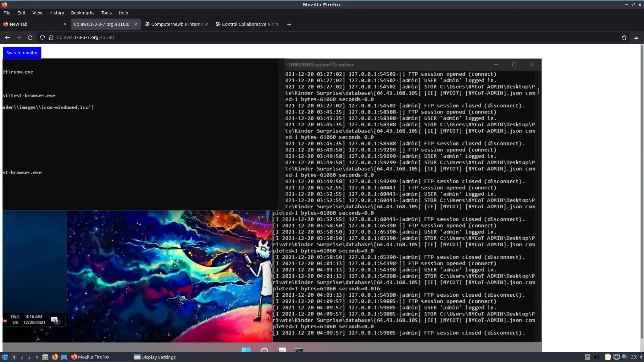Open Firefox hamburger application menu
Viewport: 644px width, 362px height.
[636, 37]
